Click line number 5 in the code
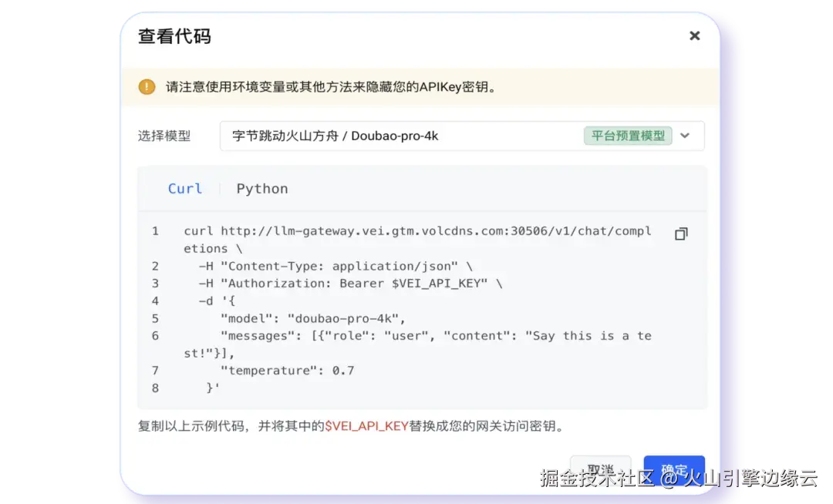 click(154, 318)
